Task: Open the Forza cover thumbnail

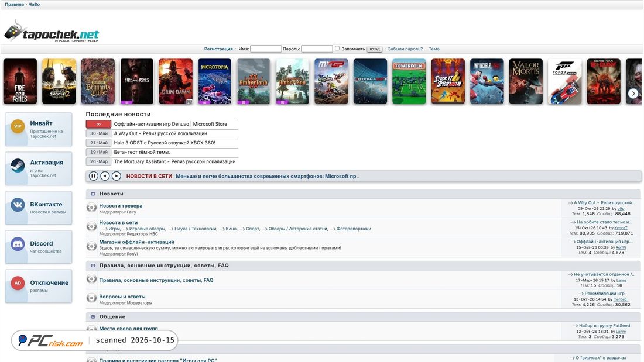Action: [x=565, y=81]
